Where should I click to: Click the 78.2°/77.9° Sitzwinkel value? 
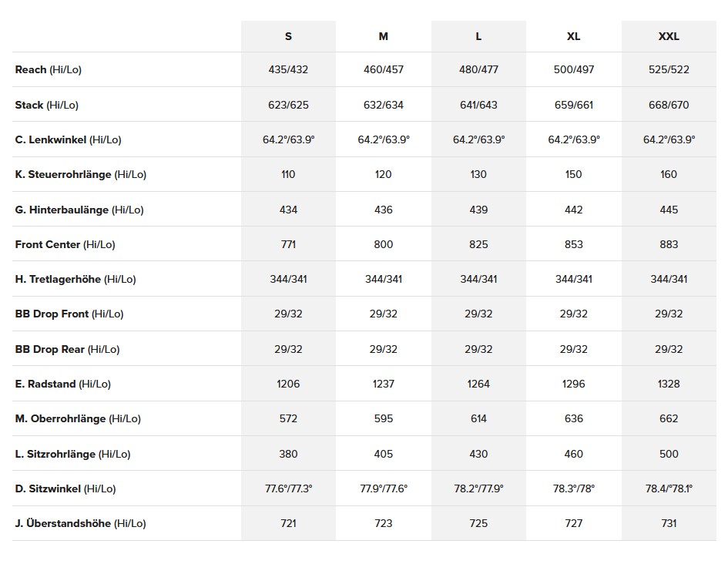pos(478,488)
